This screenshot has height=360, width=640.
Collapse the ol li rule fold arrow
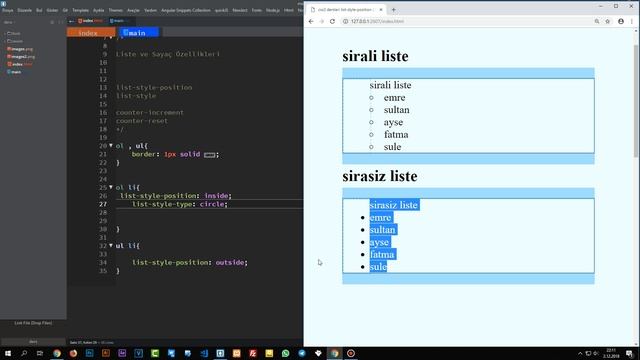pos(111,187)
